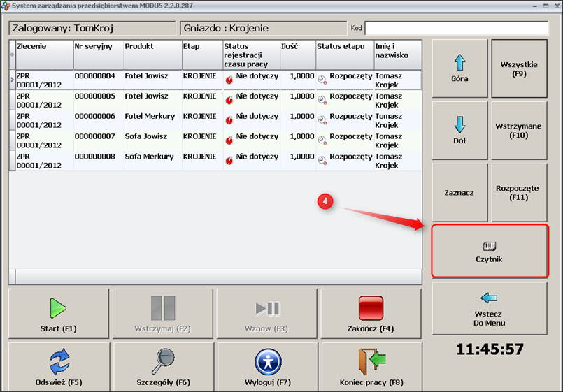The height and width of the screenshot is (392, 563).
Task: Select row with serial number 000000006
Action: [x=95, y=116]
